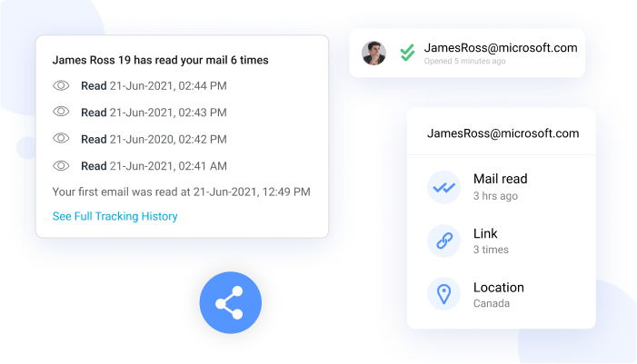Viewport: 637px width, 364px height.
Task: Click JamesRoss@microsoft.com next to the avatar
Action: (x=501, y=48)
